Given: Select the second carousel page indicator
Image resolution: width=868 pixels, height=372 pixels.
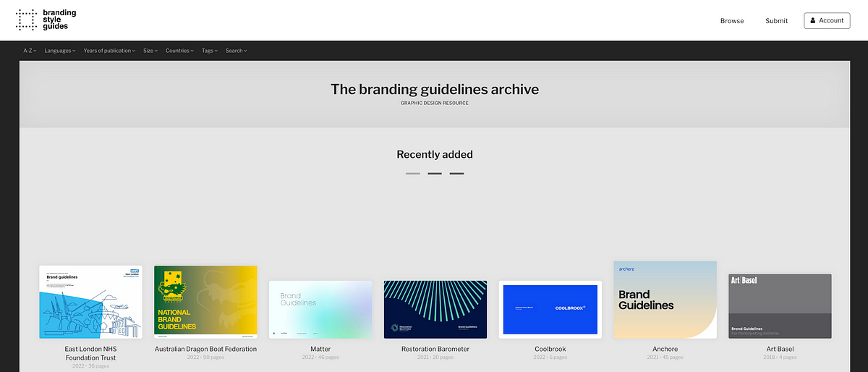Looking at the screenshot, I should [x=435, y=174].
